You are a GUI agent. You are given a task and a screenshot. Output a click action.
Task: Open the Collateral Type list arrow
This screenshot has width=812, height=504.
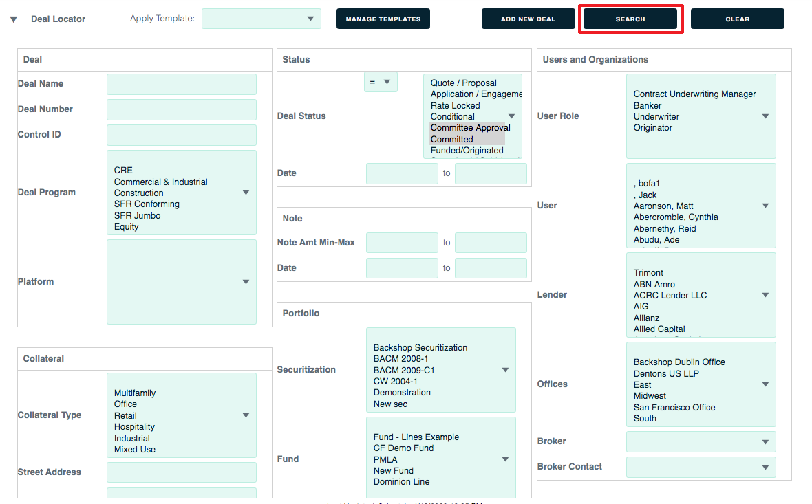click(246, 415)
